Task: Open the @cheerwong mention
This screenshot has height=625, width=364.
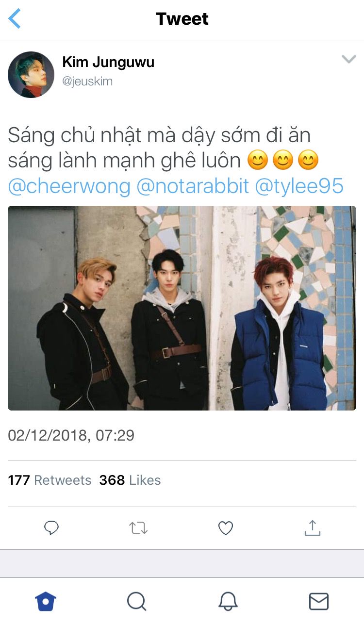Action: click(69, 186)
